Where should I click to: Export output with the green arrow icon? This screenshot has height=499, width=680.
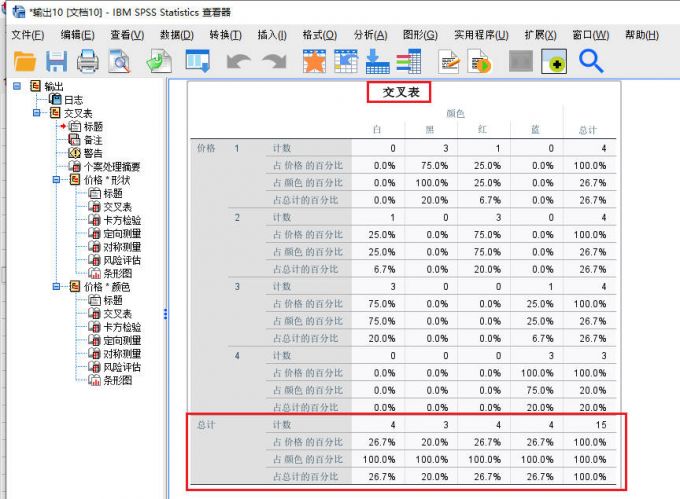tap(159, 61)
